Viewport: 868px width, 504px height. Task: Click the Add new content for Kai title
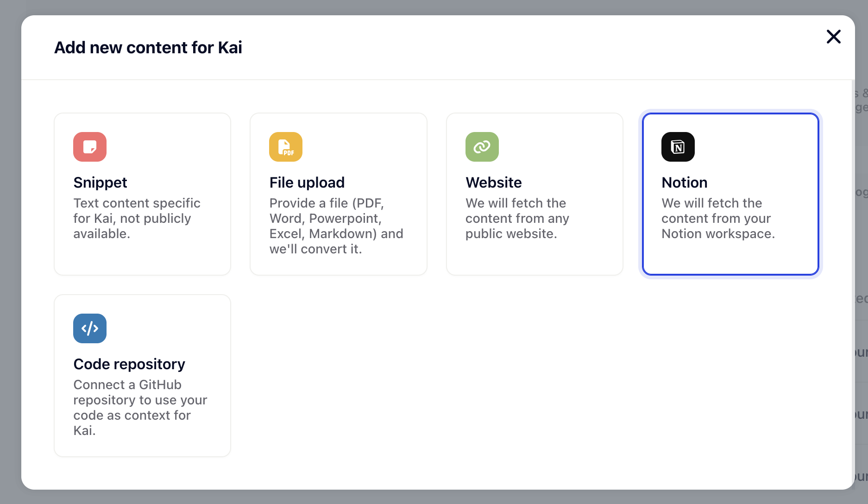pyautogui.click(x=148, y=48)
